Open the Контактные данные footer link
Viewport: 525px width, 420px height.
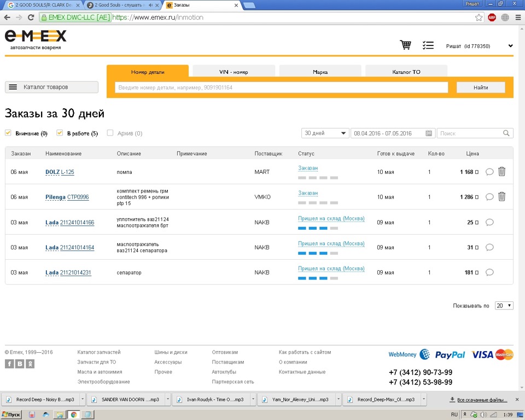(x=302, y=372)
